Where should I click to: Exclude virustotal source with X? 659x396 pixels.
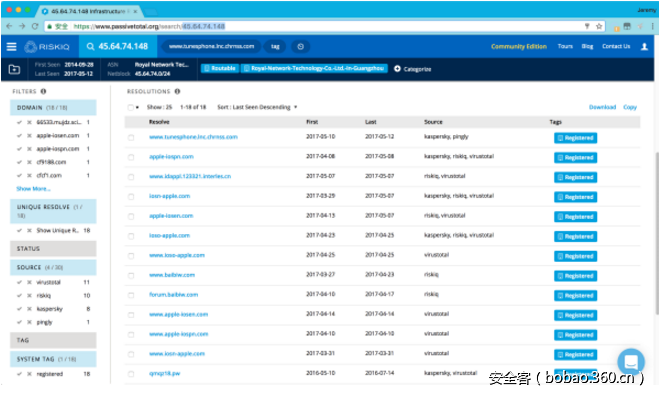pos(29,282)
